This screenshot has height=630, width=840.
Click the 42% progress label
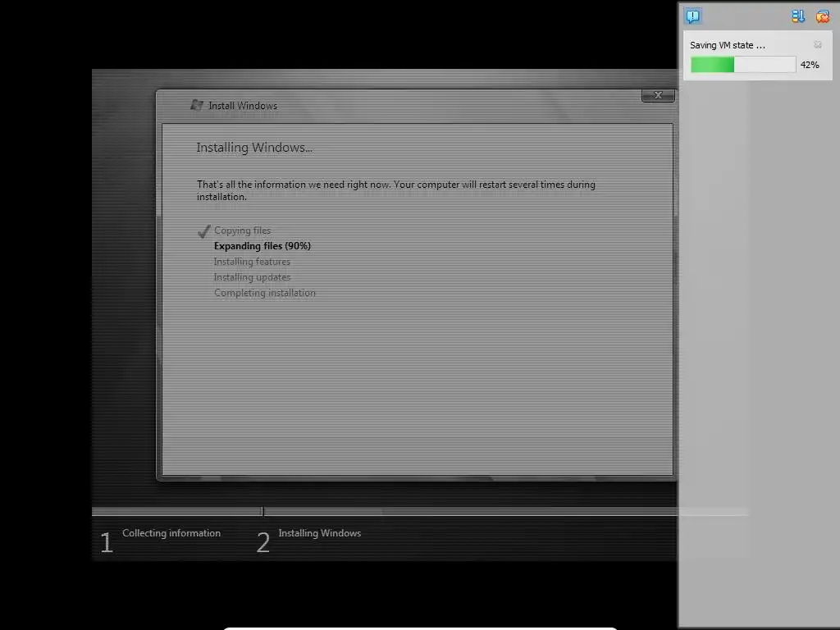tap(810, 65)
